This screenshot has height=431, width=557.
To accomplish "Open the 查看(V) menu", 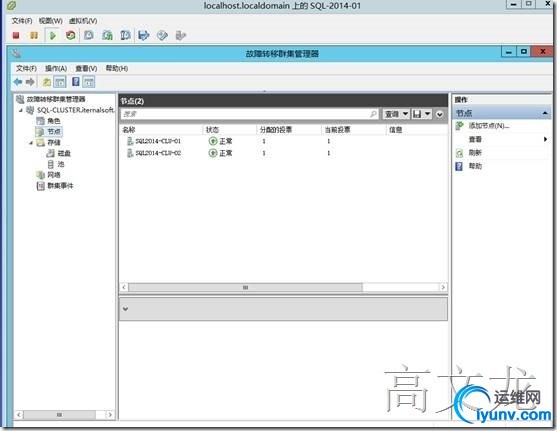I will (86, 68).
